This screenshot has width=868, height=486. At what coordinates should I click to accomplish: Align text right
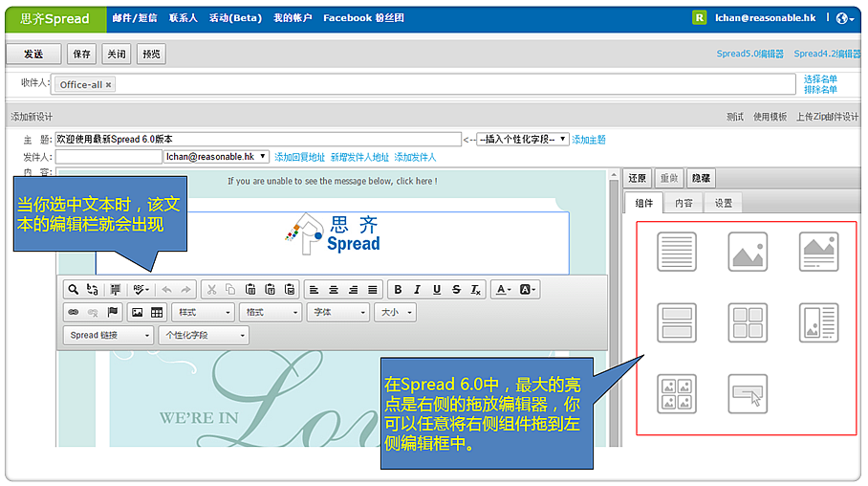[353, 289]
